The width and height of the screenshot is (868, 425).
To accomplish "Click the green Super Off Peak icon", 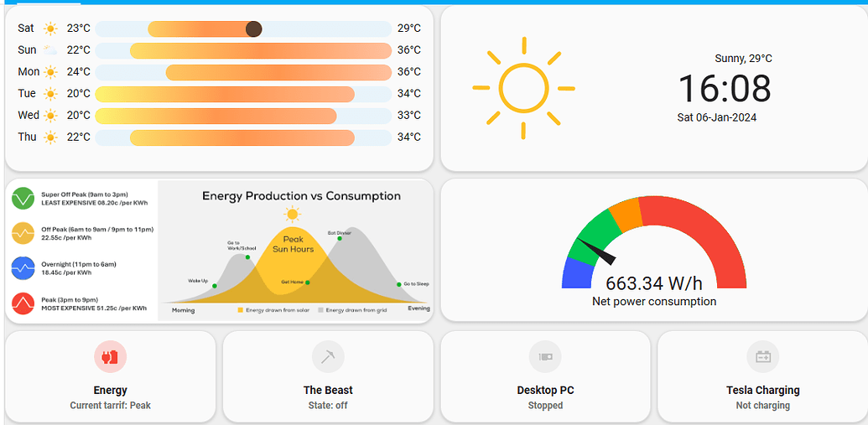I will pos(23,199).
